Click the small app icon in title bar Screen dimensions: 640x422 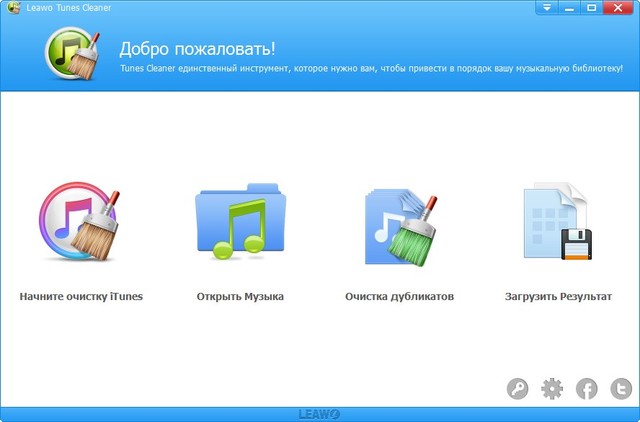pos(13,7)
